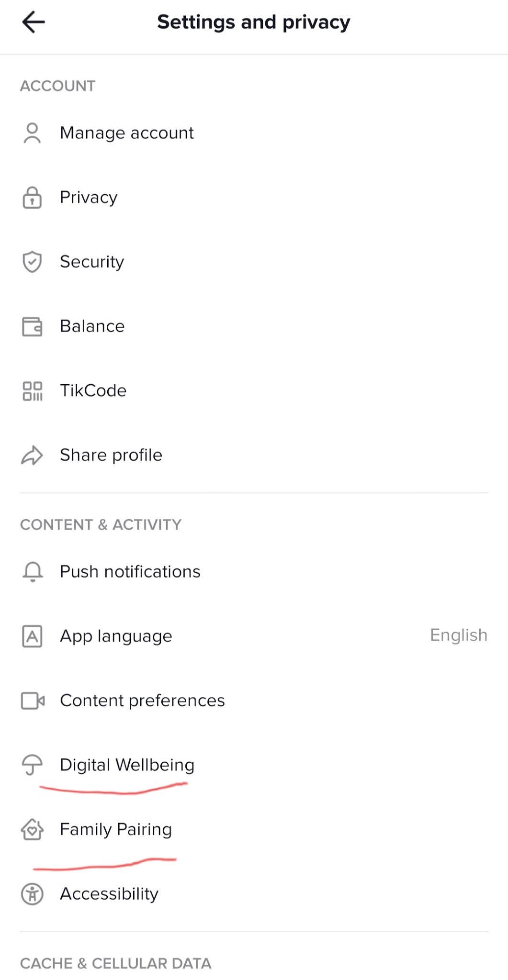Click the Security shield icon
508x980 pixels.
pyautogui.click(x=32, y=262)
